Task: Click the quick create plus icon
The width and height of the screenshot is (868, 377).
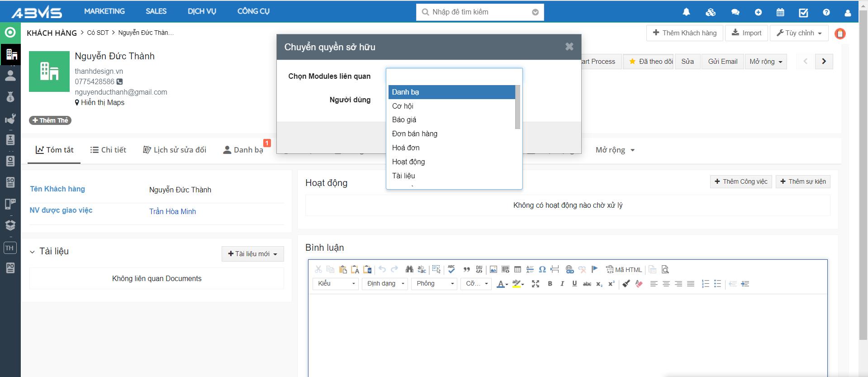Action: [758, 12]
